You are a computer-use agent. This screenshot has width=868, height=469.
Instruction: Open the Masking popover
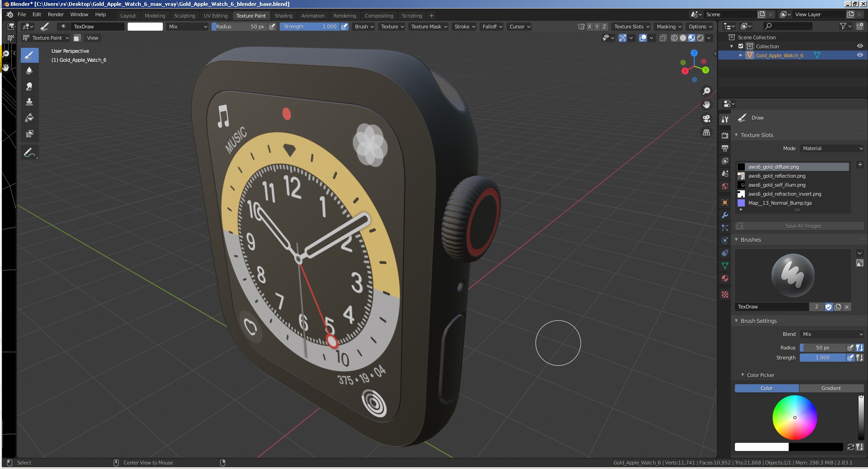click(669, 27)
